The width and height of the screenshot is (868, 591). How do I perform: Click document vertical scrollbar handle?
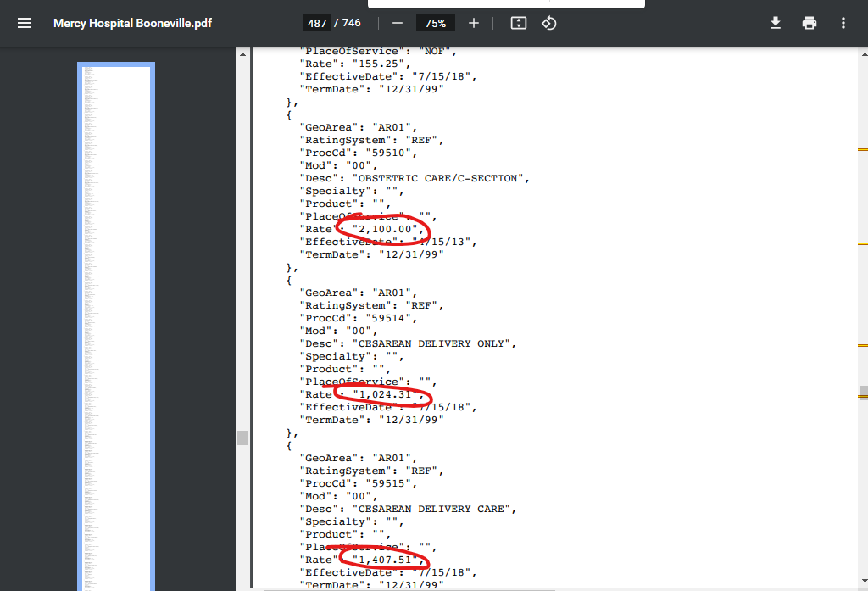coord(864,392)
